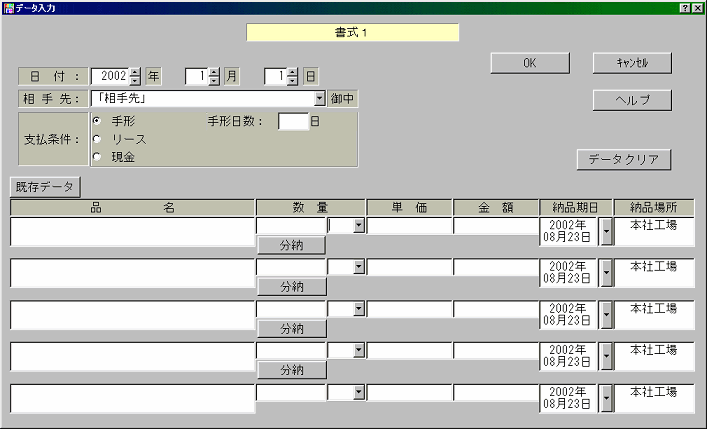Select the リース payment option
Screen dimensions: 707x429
click(x=97, y=138)
